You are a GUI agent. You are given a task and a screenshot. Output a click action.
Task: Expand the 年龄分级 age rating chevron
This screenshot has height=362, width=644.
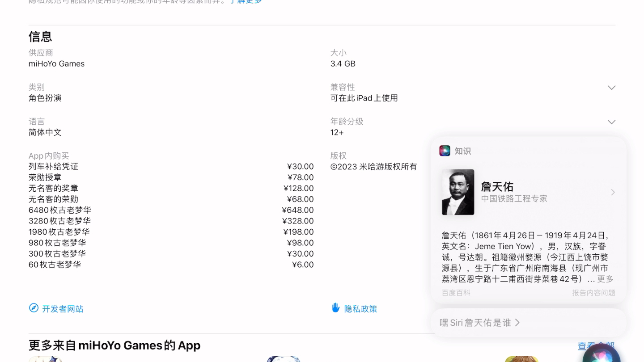[x=611, y=122]
